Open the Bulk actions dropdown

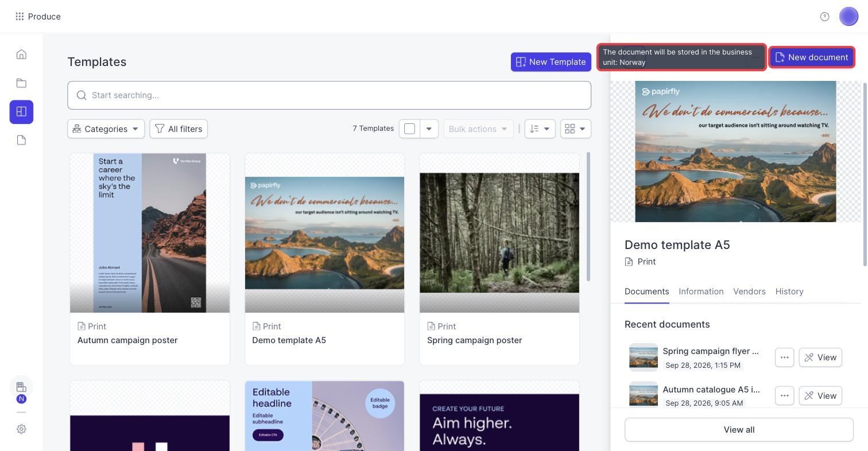click(478, 129)
